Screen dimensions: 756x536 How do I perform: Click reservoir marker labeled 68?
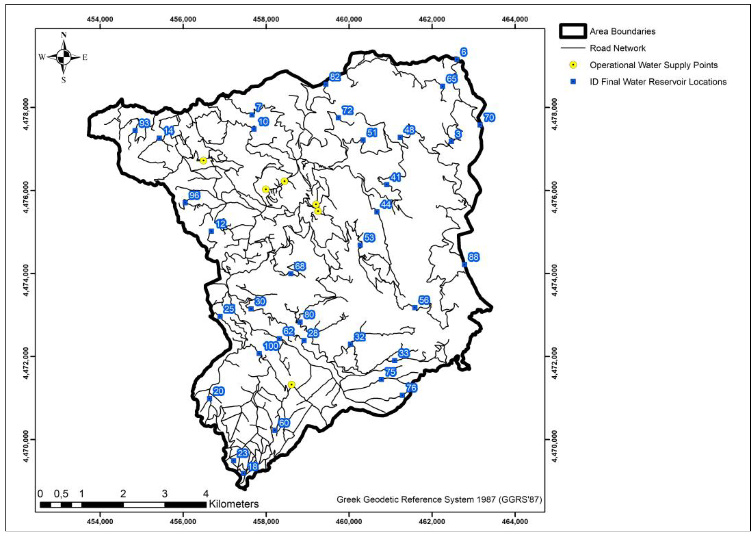click(291, 274)
